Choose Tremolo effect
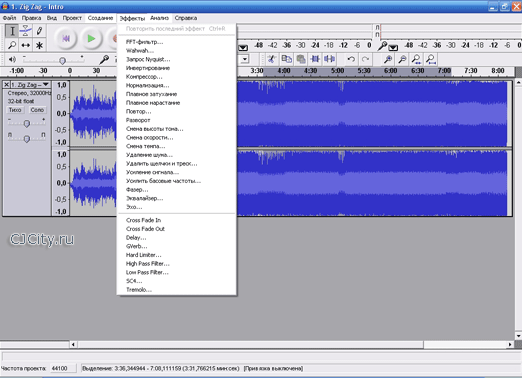This screenshot has height=378, width=522. click(177, 290)
